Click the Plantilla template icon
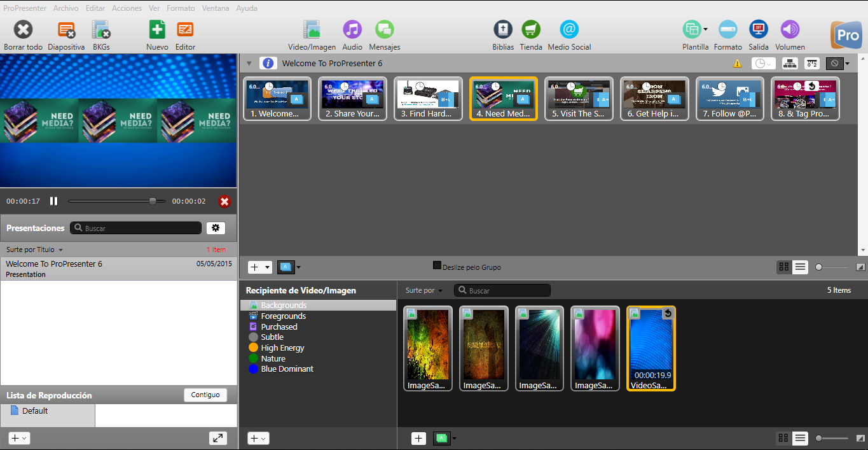868x450 pixels. [692, 30]
